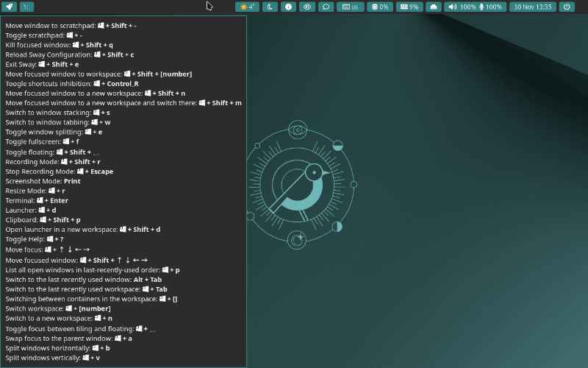This screenshot has width=588, height=368.
Task: Click 'Switch to the last recently used workspace' line
Action: click(86, 289)
